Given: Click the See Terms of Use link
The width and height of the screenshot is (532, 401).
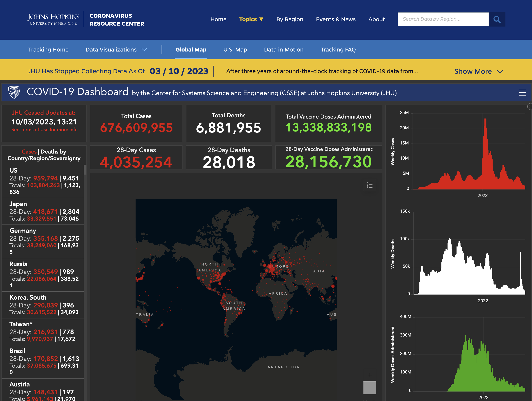Looking at the screenshot, I should (44, 130).
